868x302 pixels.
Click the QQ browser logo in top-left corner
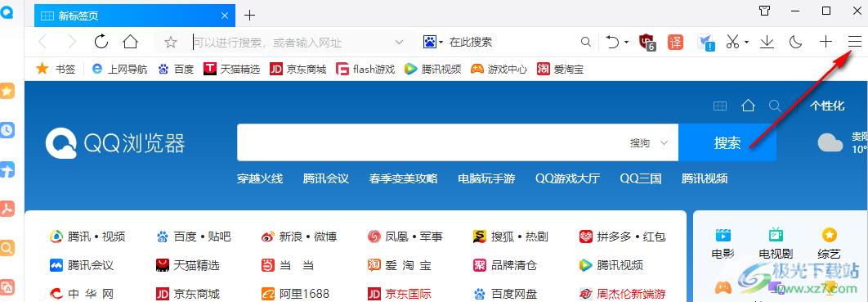click(7, 13)
